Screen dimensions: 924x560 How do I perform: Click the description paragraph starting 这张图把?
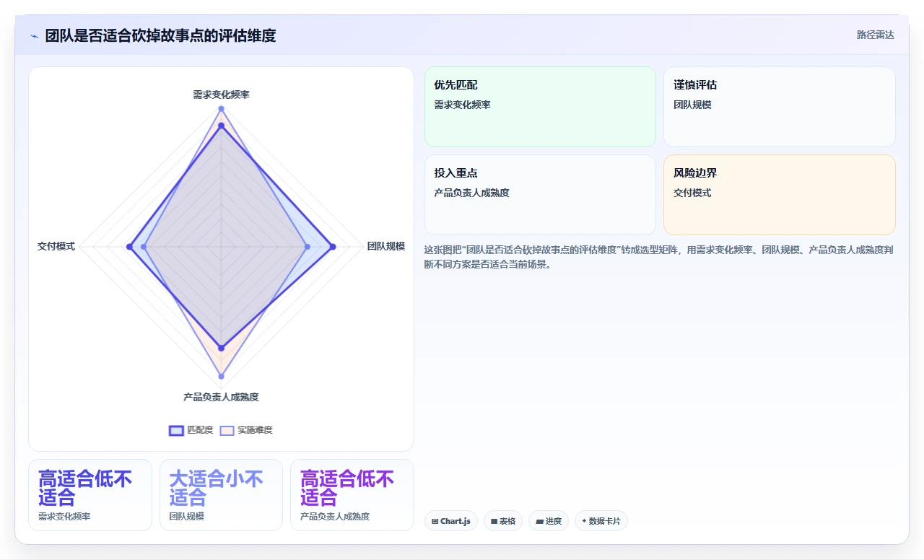click(x=660, y=257)
